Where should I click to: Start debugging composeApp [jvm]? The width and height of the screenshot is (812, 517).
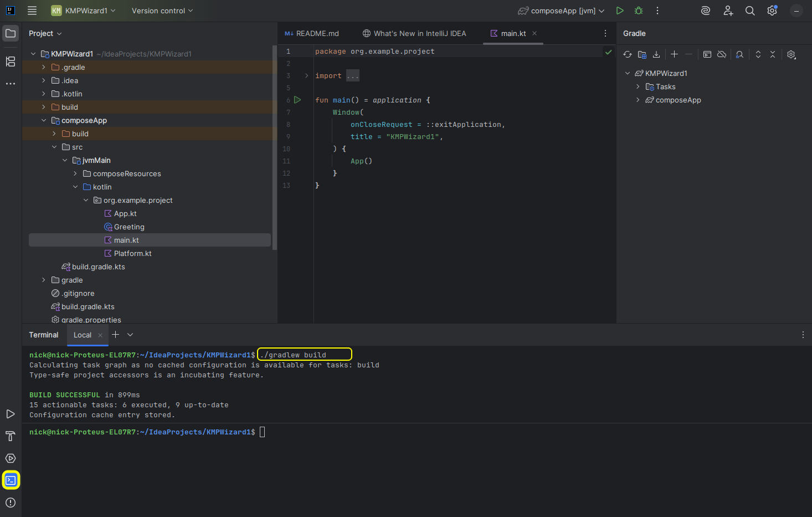point(639,11)
